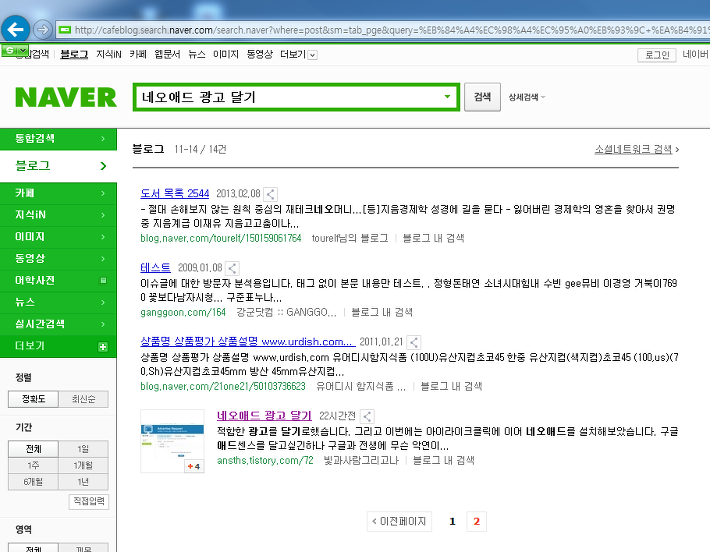Screen dimensions: 710x552
Task: Click 직접입력 period button
Action: click(x=89, y=501)
